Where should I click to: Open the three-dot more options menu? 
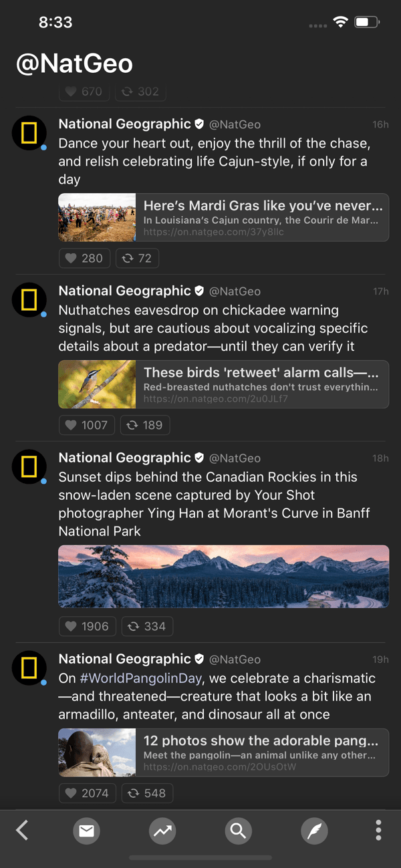(378, 831)
